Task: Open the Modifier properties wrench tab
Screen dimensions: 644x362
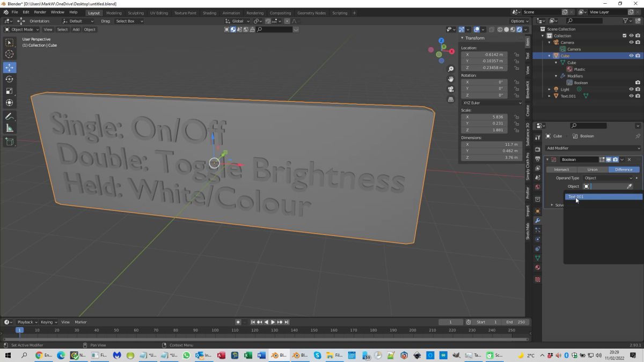Action: 537,220
